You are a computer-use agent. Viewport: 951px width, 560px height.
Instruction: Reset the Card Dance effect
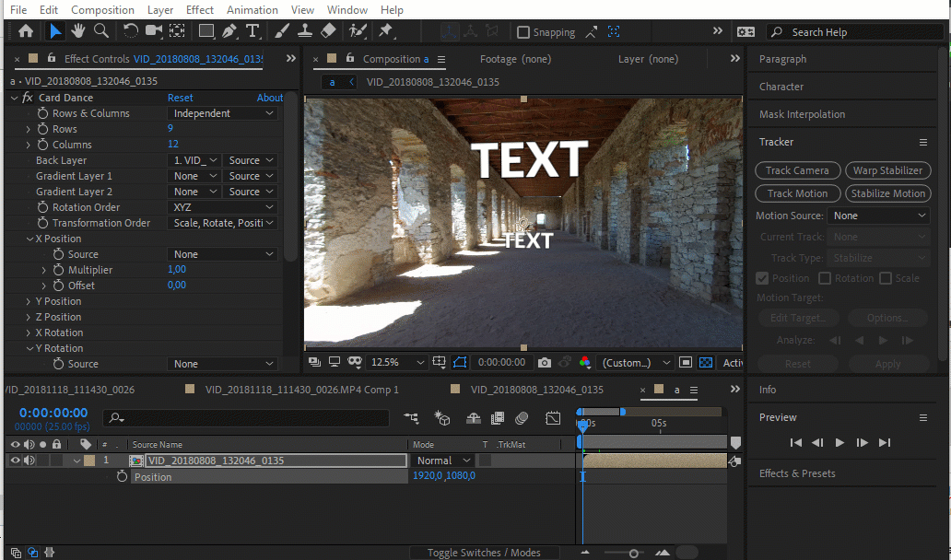tap(181, 98)
